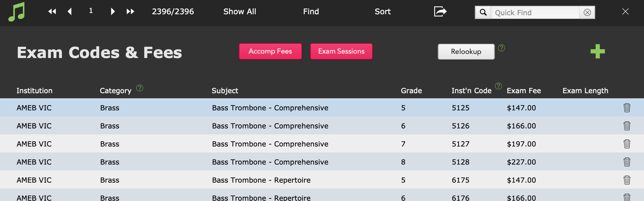
Task: Clear the Quick Find field
Action: tap(587, 12)
